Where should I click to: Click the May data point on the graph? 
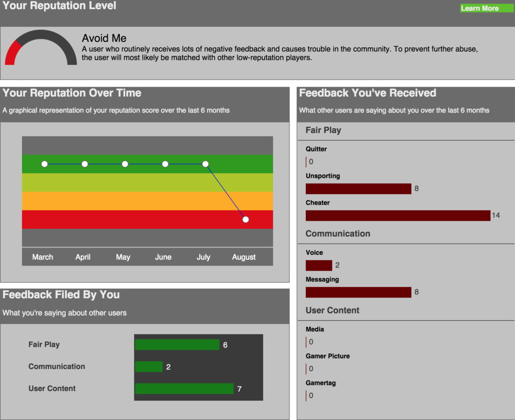coord(125,164)
